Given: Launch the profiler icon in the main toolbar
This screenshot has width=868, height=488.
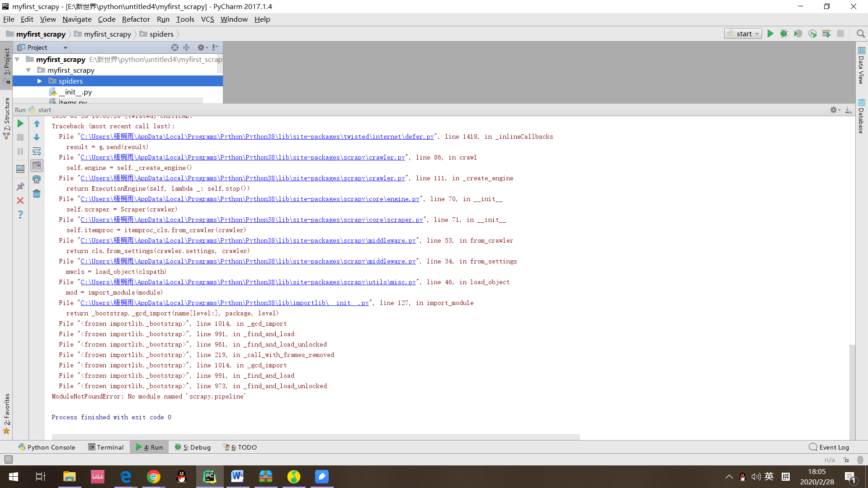Looking at the screenshot, I should tap(812, 33).
